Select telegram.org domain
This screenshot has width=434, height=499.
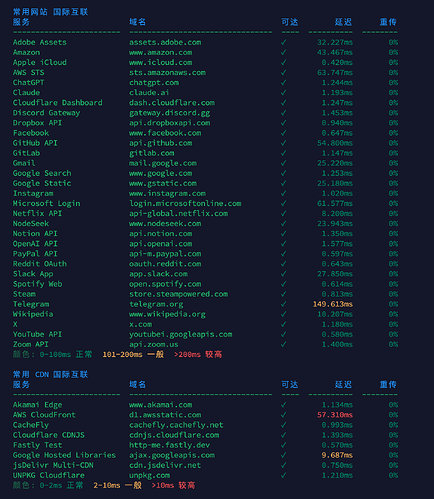point(156,304)
